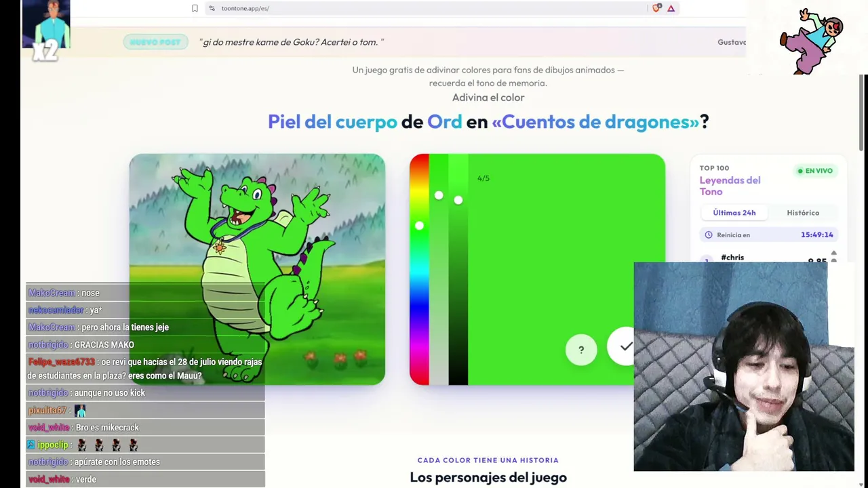Open site information icon beside the URL
Image resolution: width=868 pixels, height=488 pixels.
coord(212,8)
